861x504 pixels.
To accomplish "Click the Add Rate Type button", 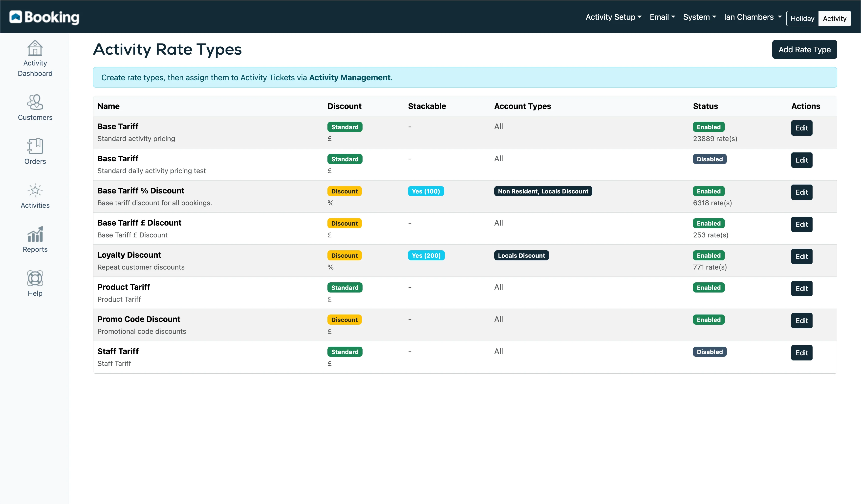I will click(x=804, y=49).
